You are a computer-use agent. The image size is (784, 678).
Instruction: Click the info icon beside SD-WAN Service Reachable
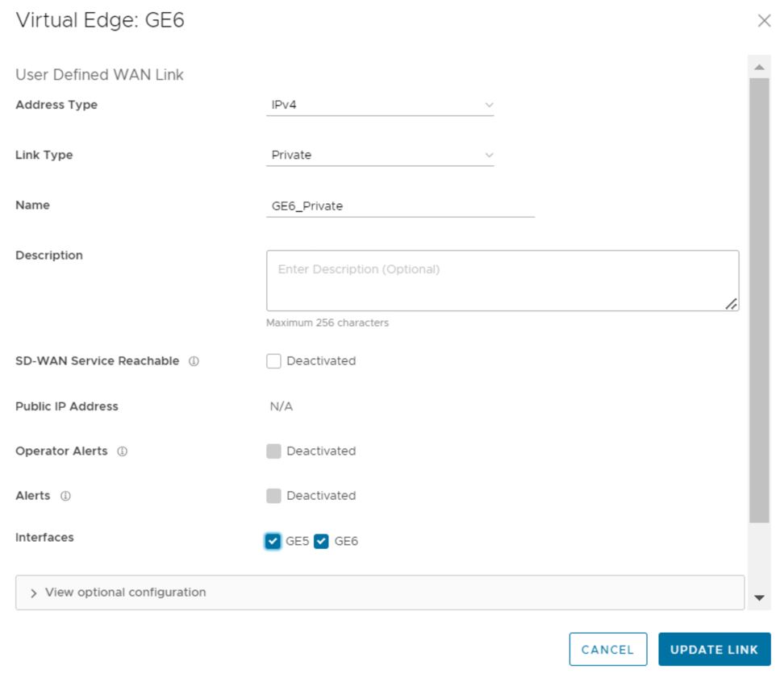(x=194, y=361)
